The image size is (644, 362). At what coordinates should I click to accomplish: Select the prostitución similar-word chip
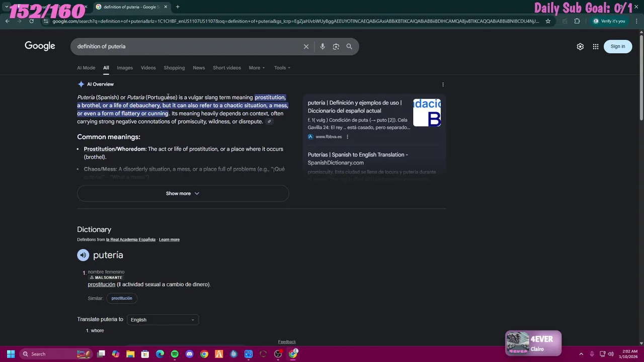click(122, 298)
